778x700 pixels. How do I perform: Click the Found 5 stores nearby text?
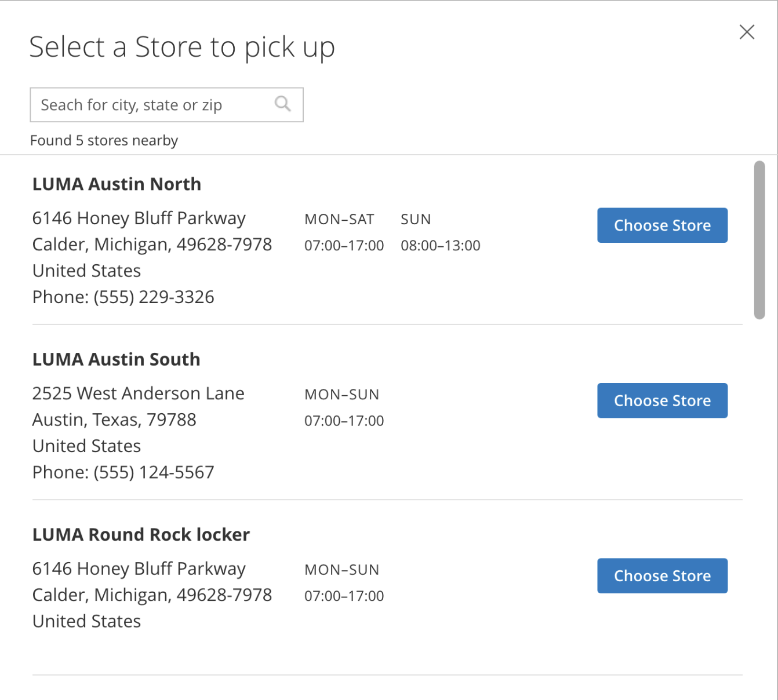(104, 140)
